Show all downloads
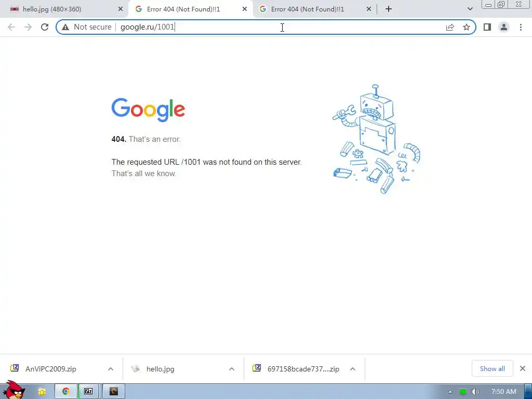The width and height of the screenshot is (532, 399). (x=493, y=368)
